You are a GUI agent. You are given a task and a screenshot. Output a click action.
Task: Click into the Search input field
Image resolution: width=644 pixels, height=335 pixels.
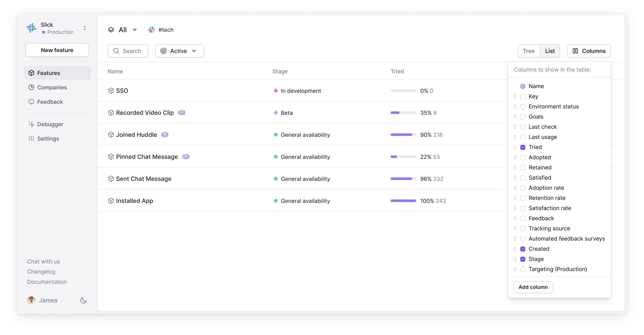128,51
